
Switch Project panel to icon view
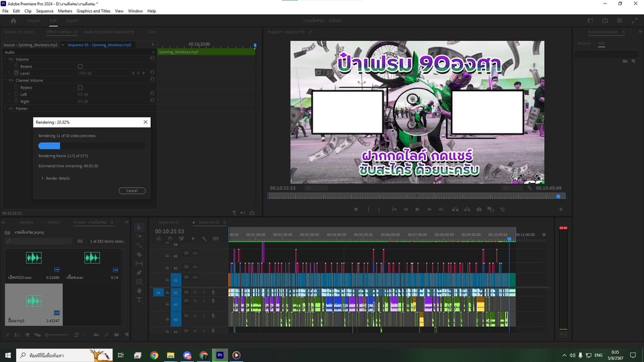pos(28,335)
